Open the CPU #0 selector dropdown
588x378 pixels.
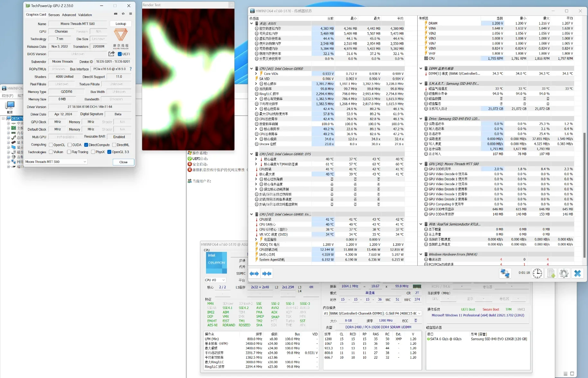(215, 280)
